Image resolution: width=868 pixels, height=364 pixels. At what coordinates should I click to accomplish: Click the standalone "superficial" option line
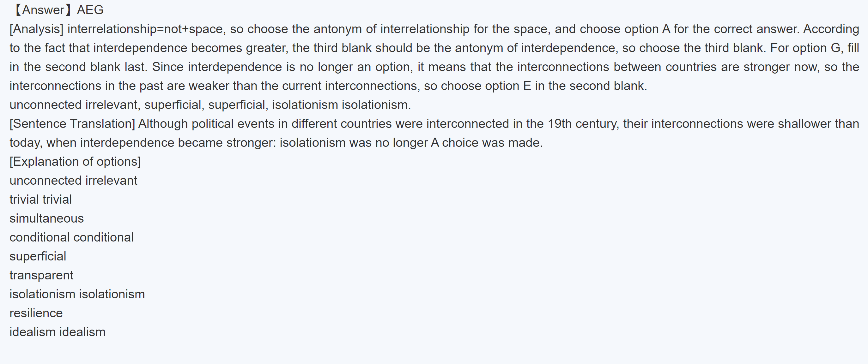38,257
